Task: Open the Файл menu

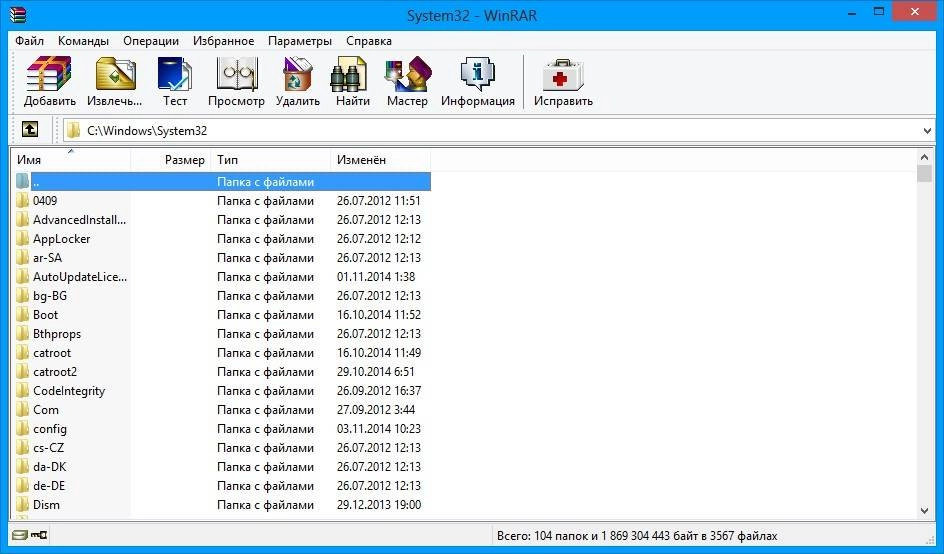Action: [x=30, y=41]
